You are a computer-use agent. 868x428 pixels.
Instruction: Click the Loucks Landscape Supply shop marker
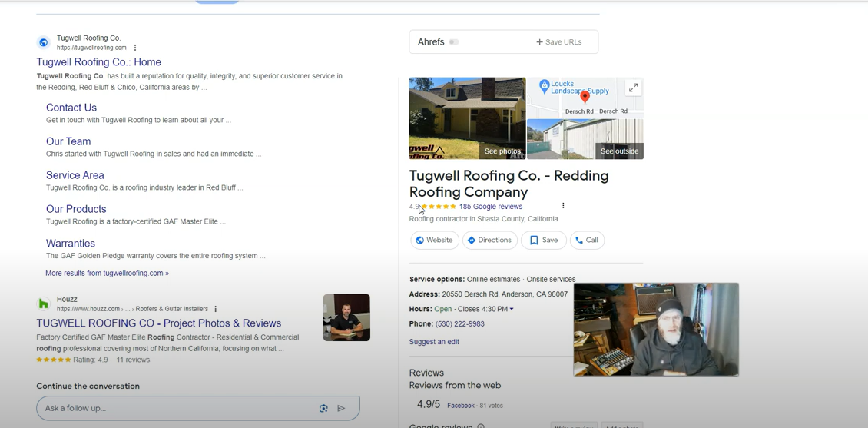544,85
